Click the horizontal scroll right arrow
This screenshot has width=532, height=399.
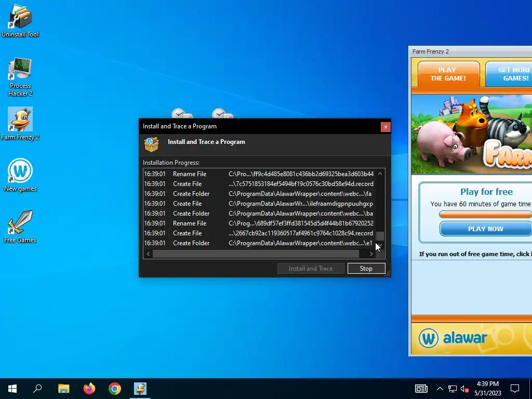click(x=371, y=254)
